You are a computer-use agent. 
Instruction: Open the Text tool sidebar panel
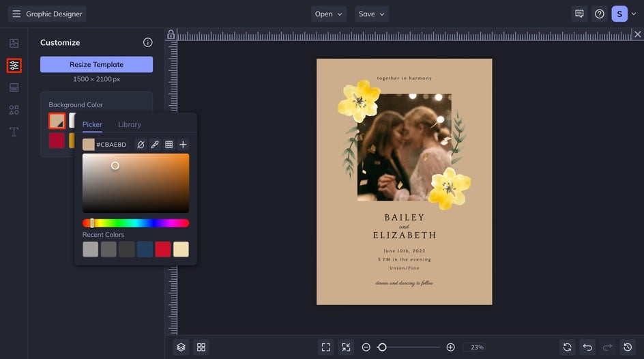click(14, 132)
